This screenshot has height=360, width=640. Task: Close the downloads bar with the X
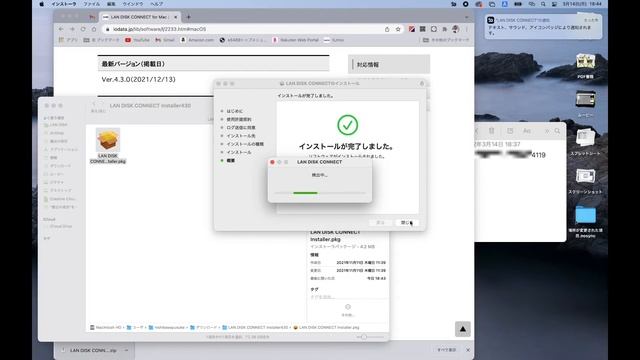[x=468, y=350]
